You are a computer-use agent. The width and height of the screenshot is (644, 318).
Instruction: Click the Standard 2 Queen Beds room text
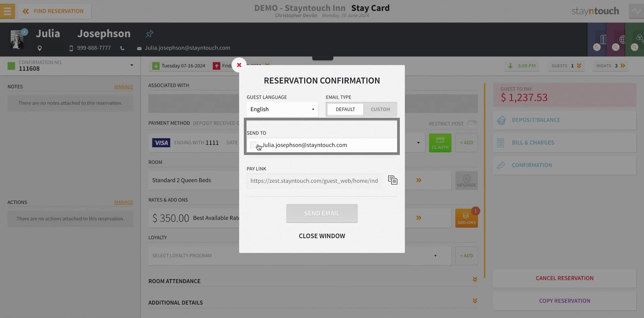(x=181, y=180)
